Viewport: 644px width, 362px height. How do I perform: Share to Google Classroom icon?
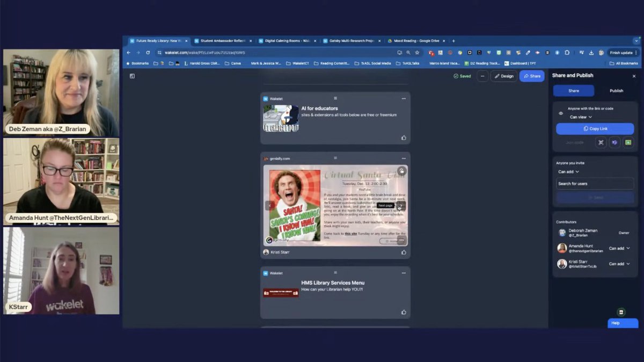[628, 142]
